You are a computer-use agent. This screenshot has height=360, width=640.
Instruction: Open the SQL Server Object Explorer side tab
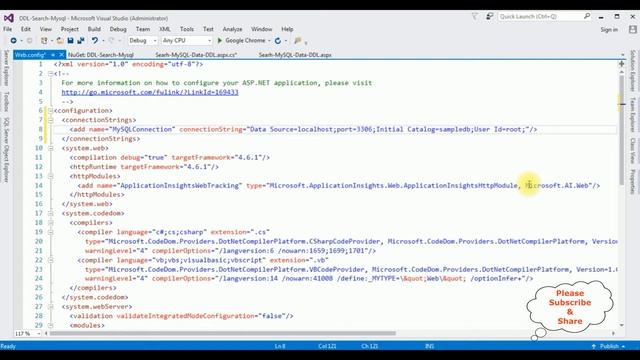6,150
